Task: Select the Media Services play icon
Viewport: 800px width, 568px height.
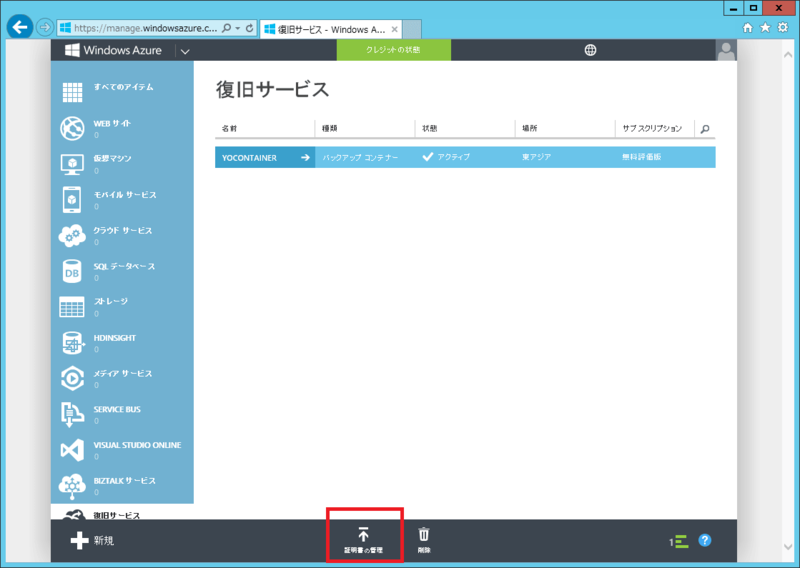Action: coord(72,378)
